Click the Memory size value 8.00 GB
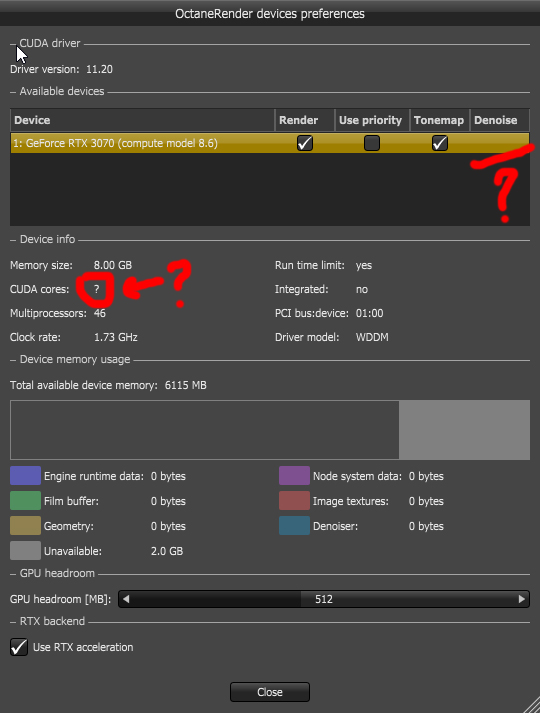 coord(113,265)
